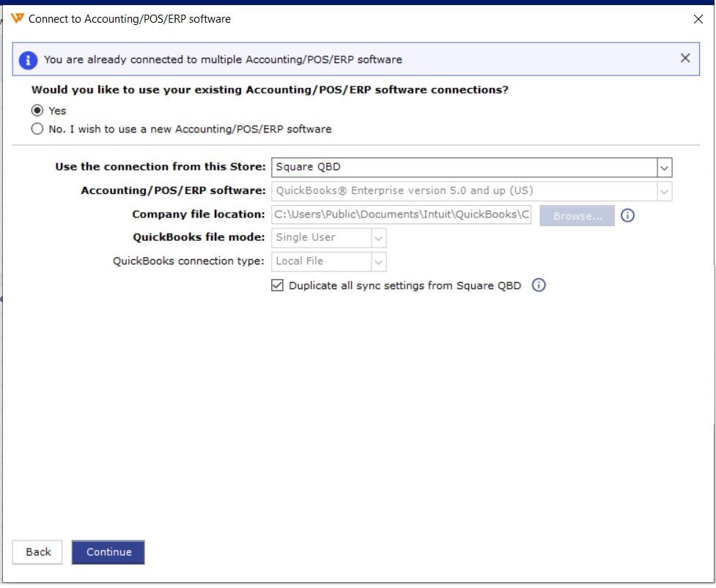Viewport: 716px width, 588px height.
Task: Click the Webgility logo in the title bar
Action: pos(18,18)
